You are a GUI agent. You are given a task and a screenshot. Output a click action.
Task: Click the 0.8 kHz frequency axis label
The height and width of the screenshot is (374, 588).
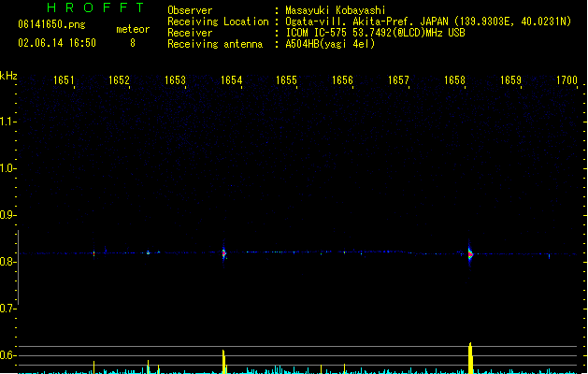point(7,262)
